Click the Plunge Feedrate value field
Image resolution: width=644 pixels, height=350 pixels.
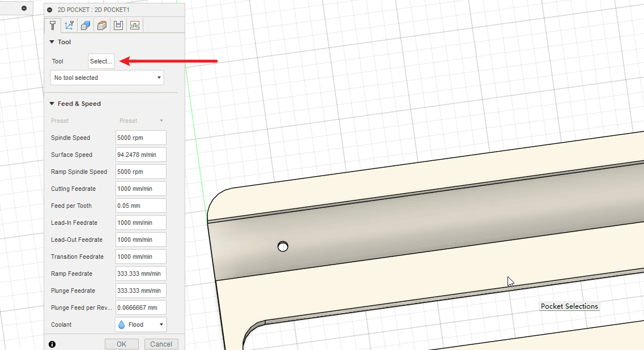(140, 291)
